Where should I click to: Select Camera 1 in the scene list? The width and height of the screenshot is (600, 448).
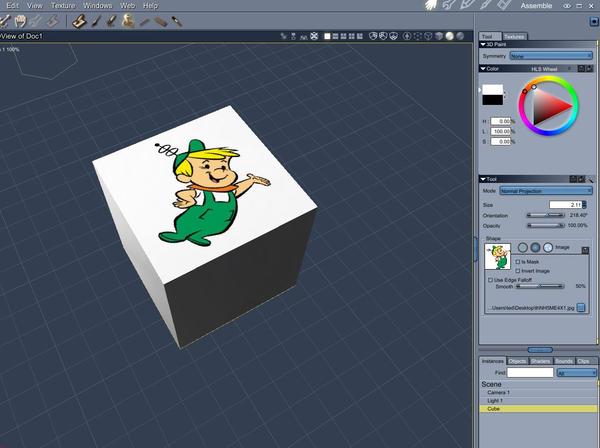pos(538,393)
